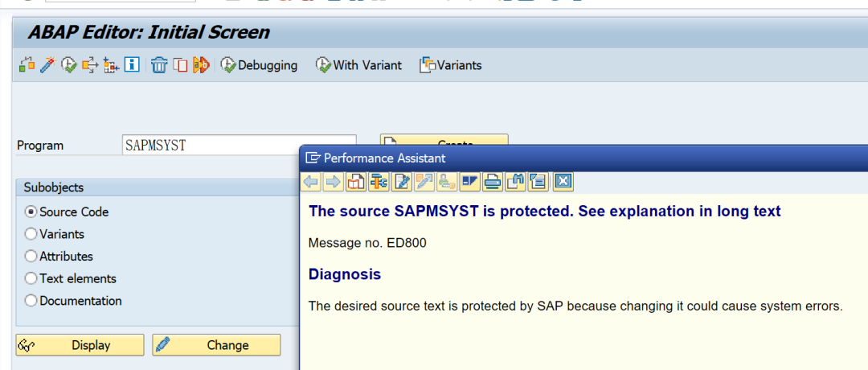Click the magic wand Check icon
This screenshot has height=370, width=868.
[47, 65]
